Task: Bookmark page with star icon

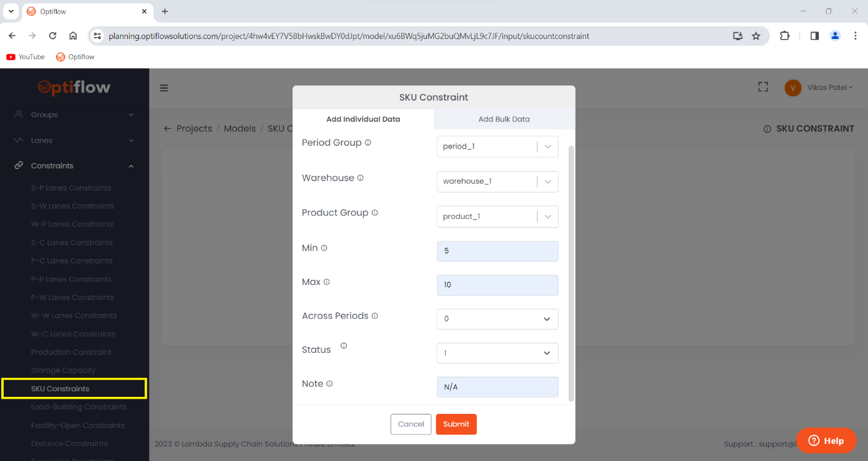Action: point(756,36)
